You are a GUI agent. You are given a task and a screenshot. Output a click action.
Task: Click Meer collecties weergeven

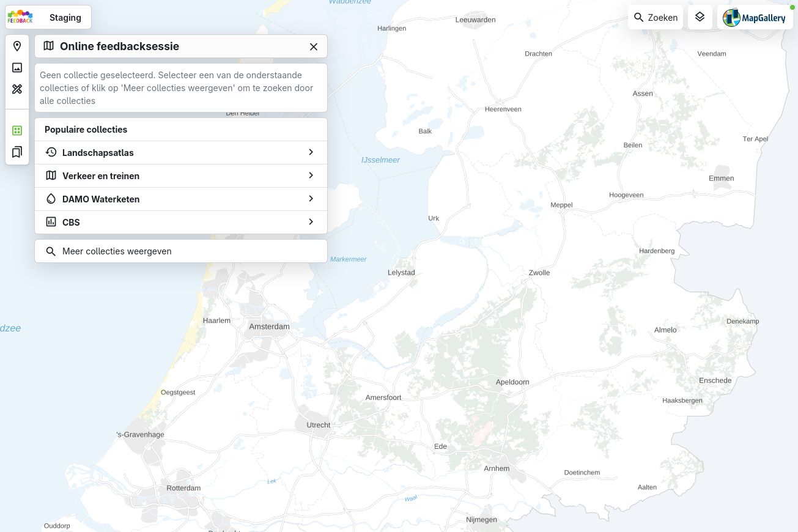tap(181, 251)
